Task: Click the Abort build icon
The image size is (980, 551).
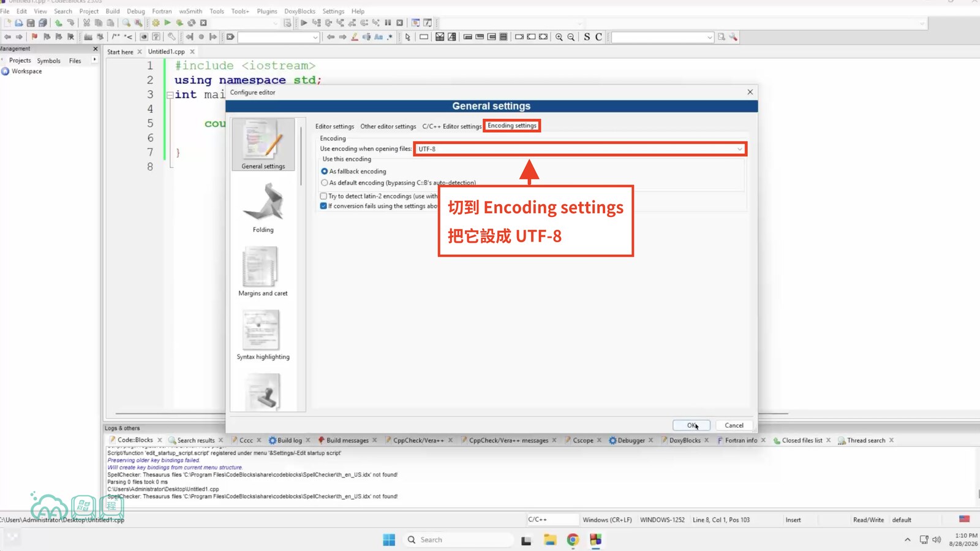Action: (x=203, y=23)
